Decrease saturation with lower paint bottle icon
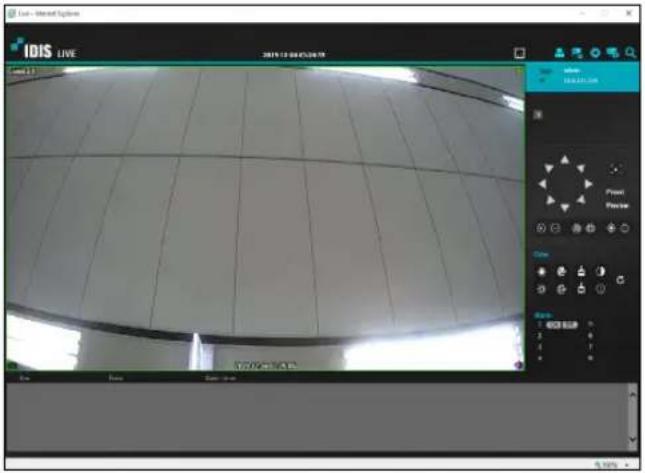This screenshot has width=645, height=473. click(x=581, y=289)
